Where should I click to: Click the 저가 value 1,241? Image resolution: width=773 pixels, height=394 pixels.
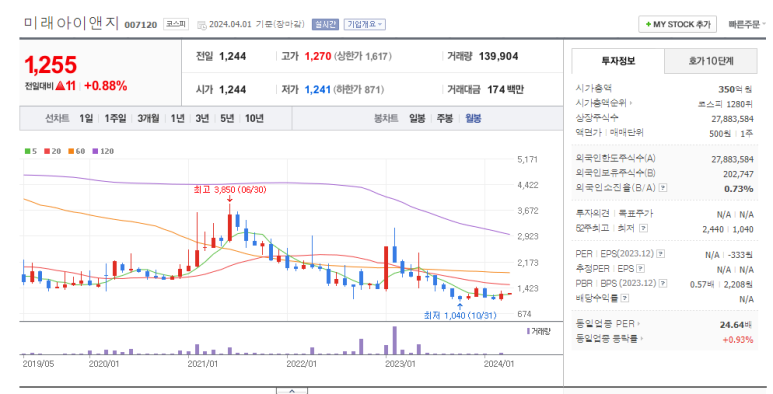tap(317, 90)
